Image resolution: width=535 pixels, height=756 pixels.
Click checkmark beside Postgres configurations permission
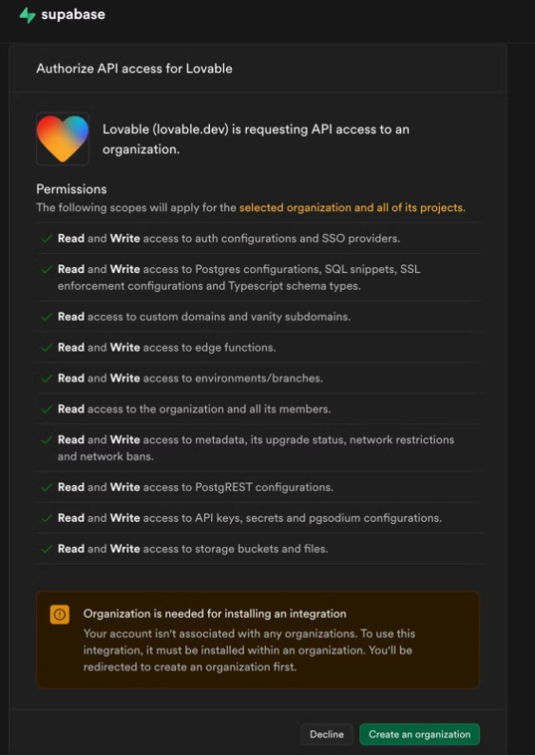click(x=47, y=269)
